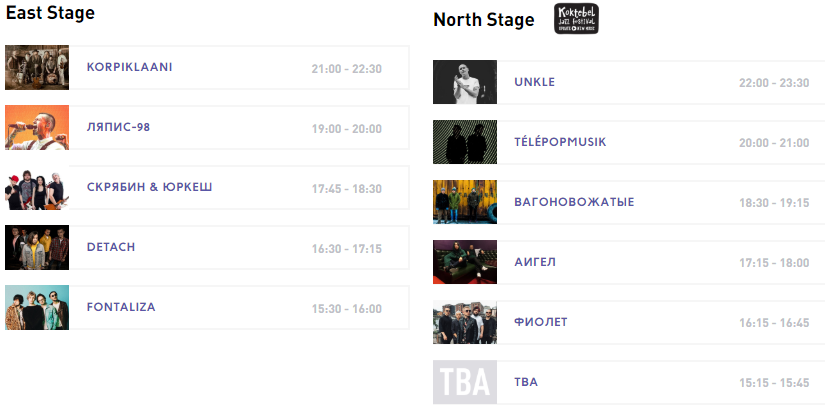Viewport: 825px width, 409px height.
Task: Open the UNKLE artist thumbnail
Action: coord(465,83)
